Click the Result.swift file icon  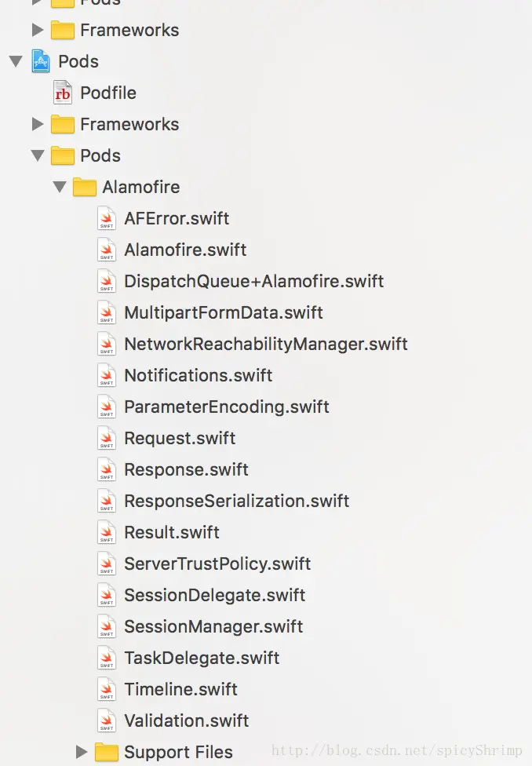tap(107, 532)
